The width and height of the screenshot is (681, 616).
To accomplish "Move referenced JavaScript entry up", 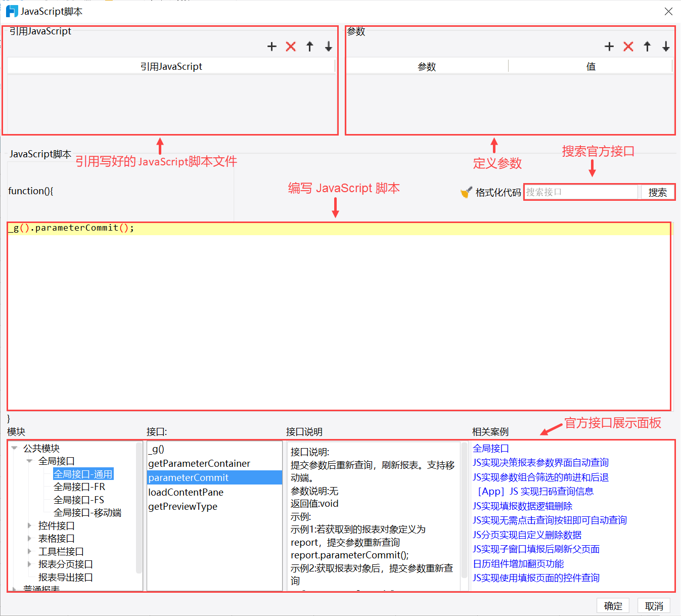I will (x=310, y=47).
